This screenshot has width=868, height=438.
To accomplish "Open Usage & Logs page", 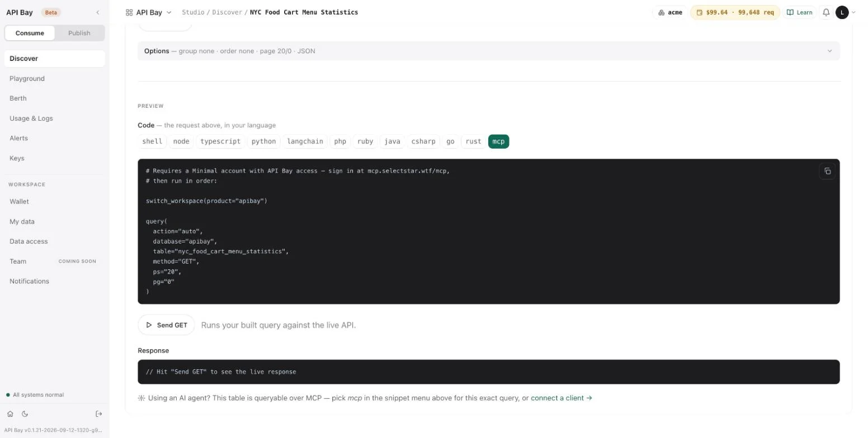I will tap(54, 118).
